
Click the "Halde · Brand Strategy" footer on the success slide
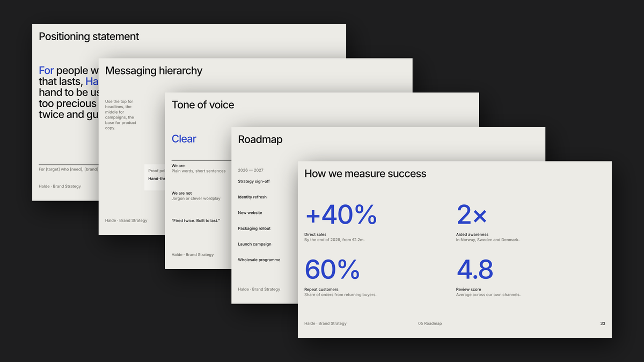click(x=325, y=323)
